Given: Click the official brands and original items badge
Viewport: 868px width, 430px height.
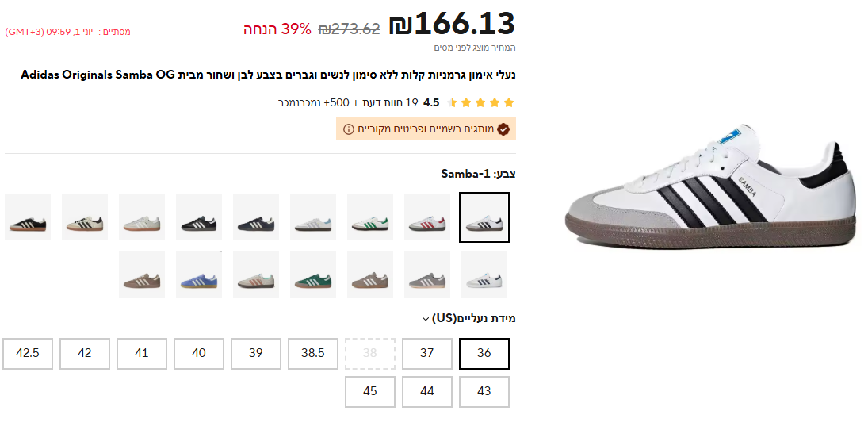Looking at the screenshot, I should click(426, 129).
